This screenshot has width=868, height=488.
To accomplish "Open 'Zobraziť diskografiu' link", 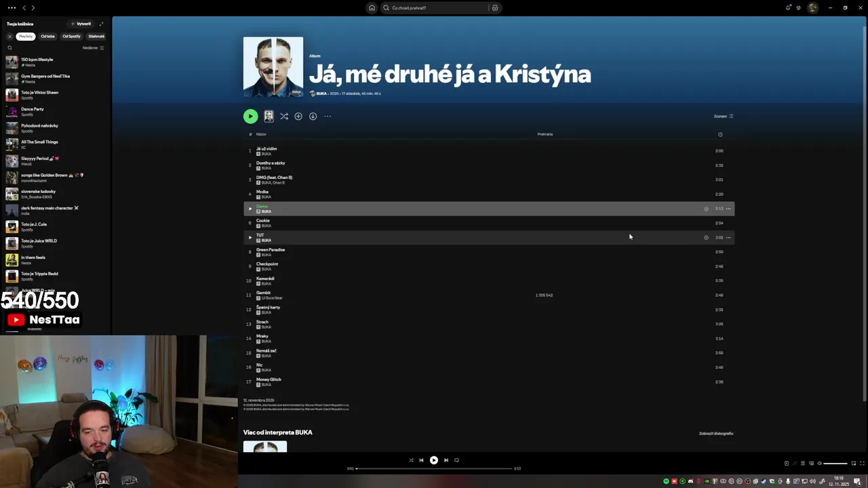I will (716, 433).
